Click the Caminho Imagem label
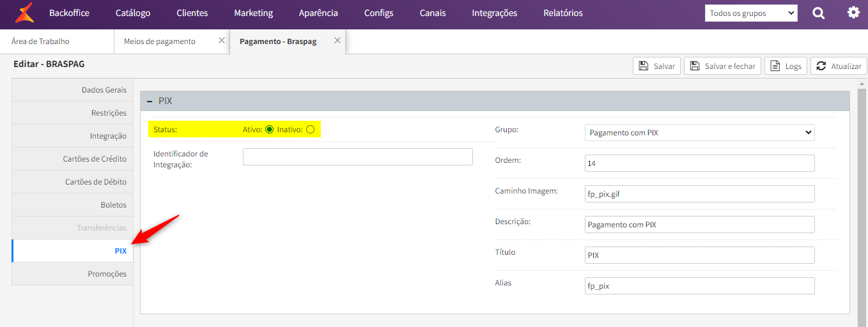868x327 pixels. tap(527, 191)
